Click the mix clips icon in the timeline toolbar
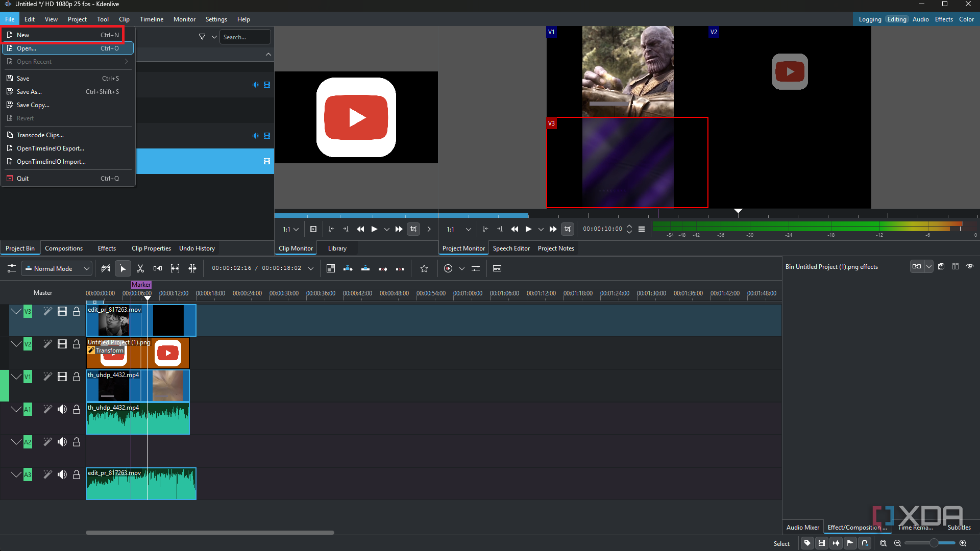Screen dimensions: 980x551 pos(331,269)
